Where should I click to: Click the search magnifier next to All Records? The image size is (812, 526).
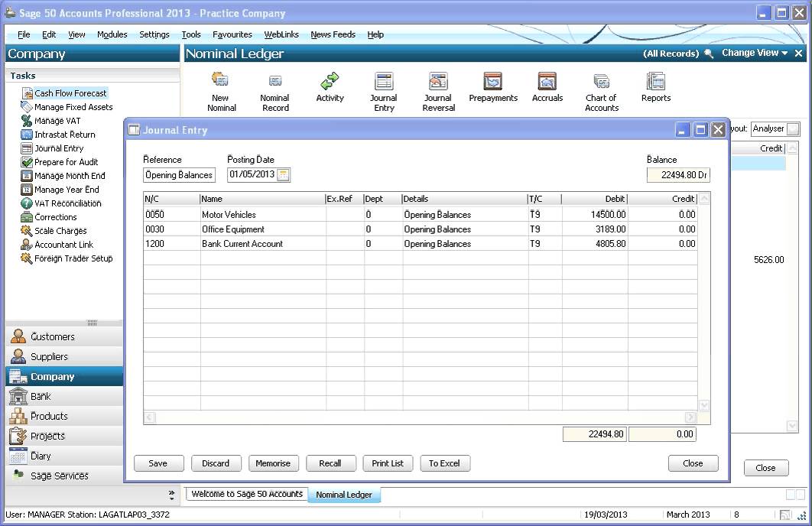pyautogui.click(x=709, y=54)
